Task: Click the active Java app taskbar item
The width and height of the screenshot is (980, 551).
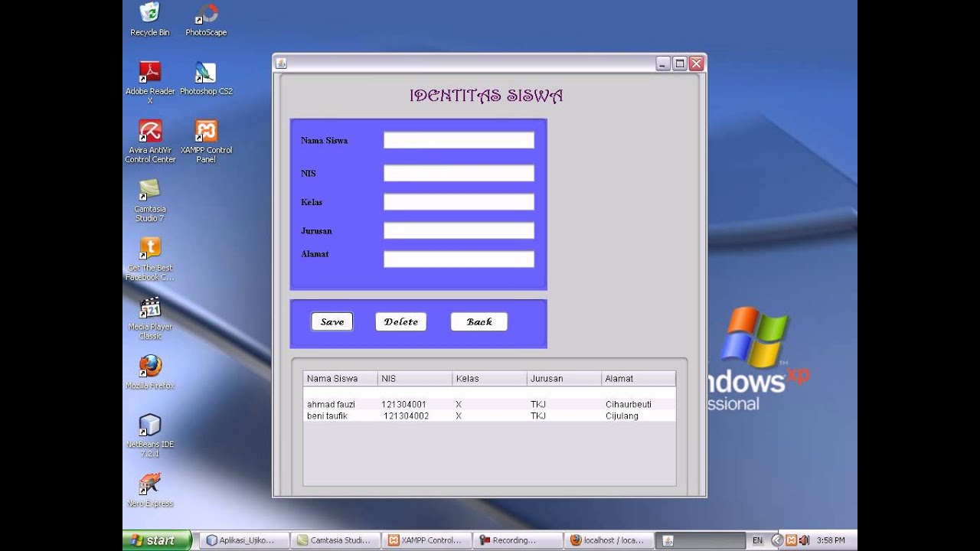Action: (x=701, y=540)
